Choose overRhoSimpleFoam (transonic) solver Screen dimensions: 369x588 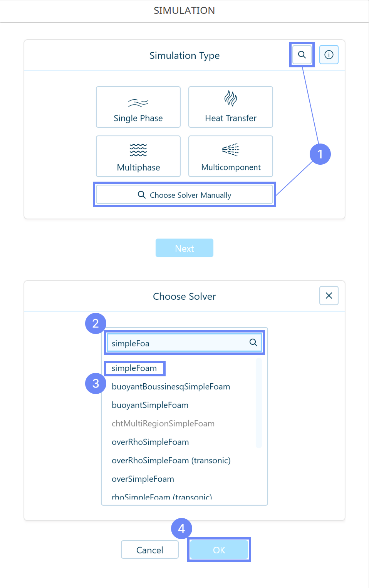171,460
